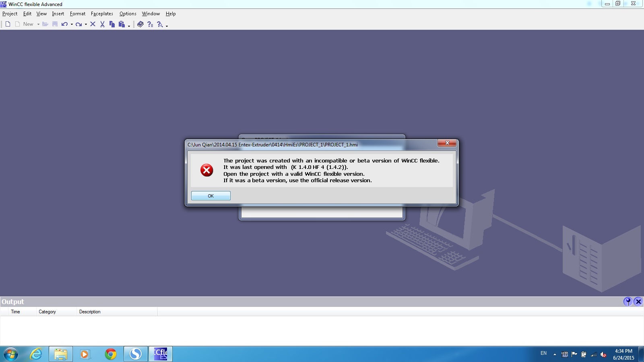Open the Windows Start menu
The image size is (644, 362).
click(x=11, y=354)
